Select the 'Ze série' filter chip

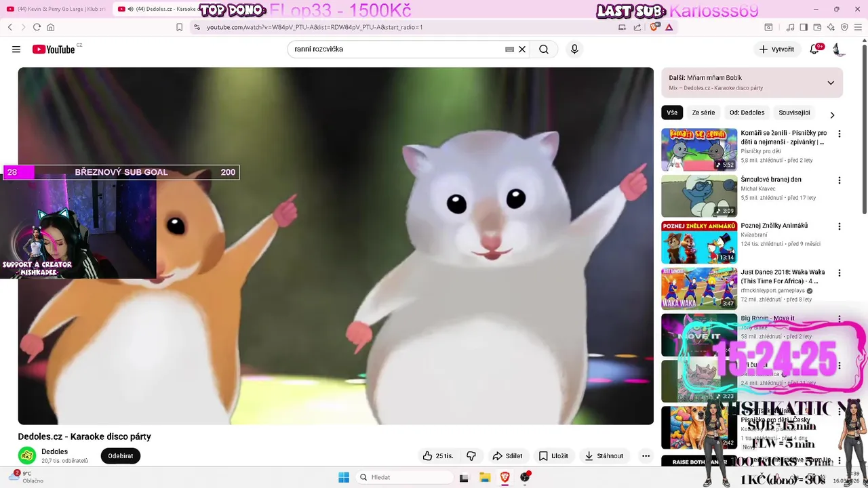coord(703,113)
